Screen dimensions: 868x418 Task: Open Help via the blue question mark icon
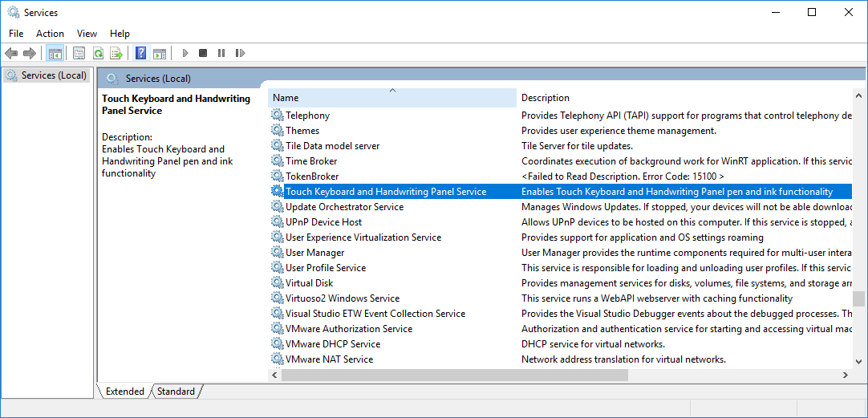141,53
